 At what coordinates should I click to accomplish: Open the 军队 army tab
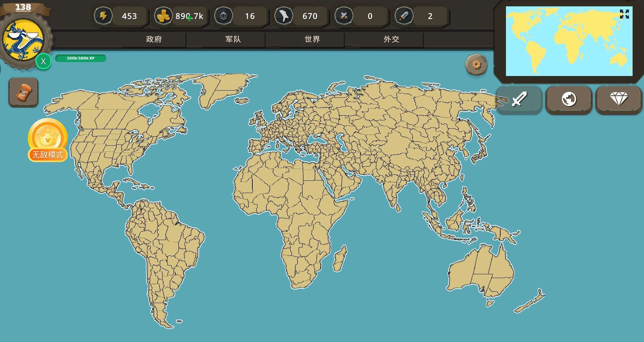(233, 39)
